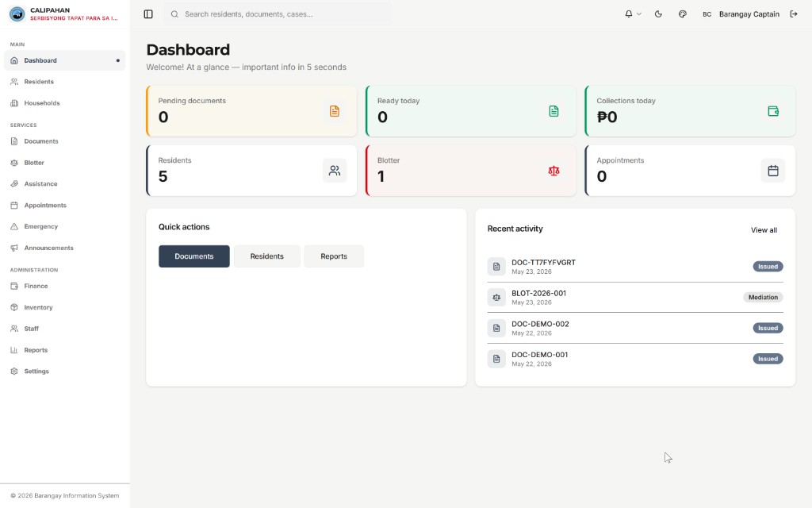Toggle dark mode moon icon

point(658,14)
